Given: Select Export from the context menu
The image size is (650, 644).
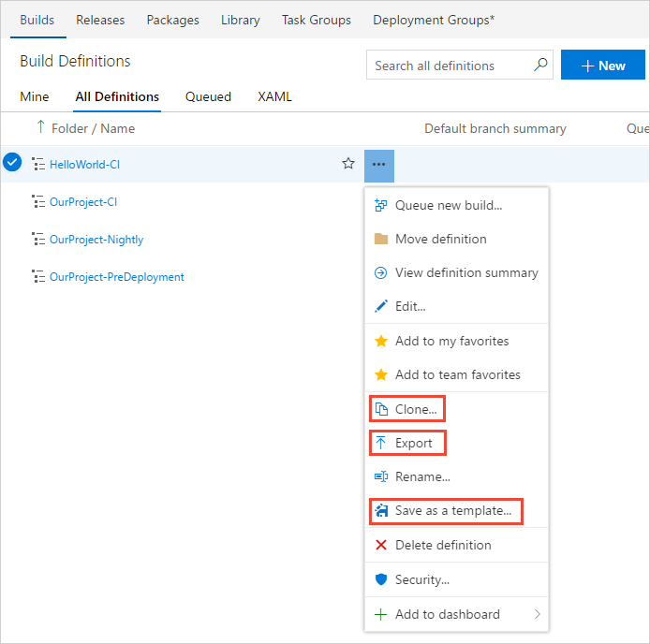Looking at the screenshot, I should (413, 443).
